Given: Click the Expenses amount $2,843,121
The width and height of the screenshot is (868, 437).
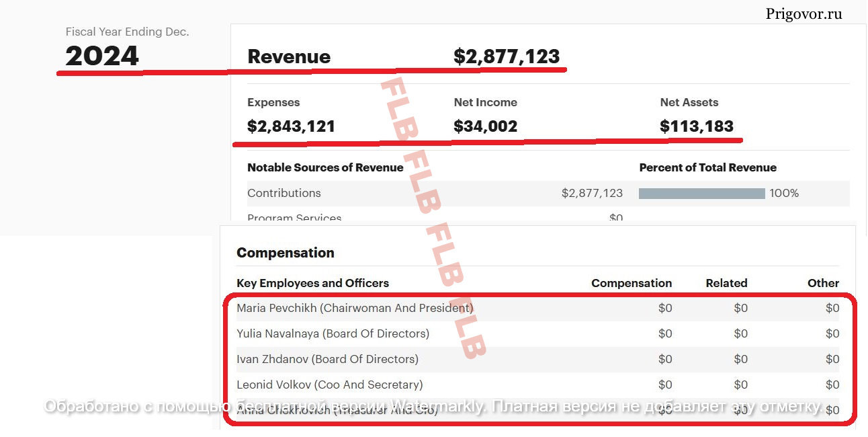Looking at the screenshot, I should point(291,126).
